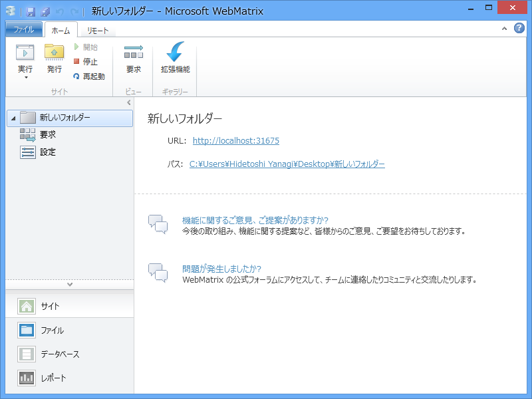Viewport: 532px width, 399px height.
Task: Collapse the 新しいフォルダー tree node triangle
Action: point(13,118)
